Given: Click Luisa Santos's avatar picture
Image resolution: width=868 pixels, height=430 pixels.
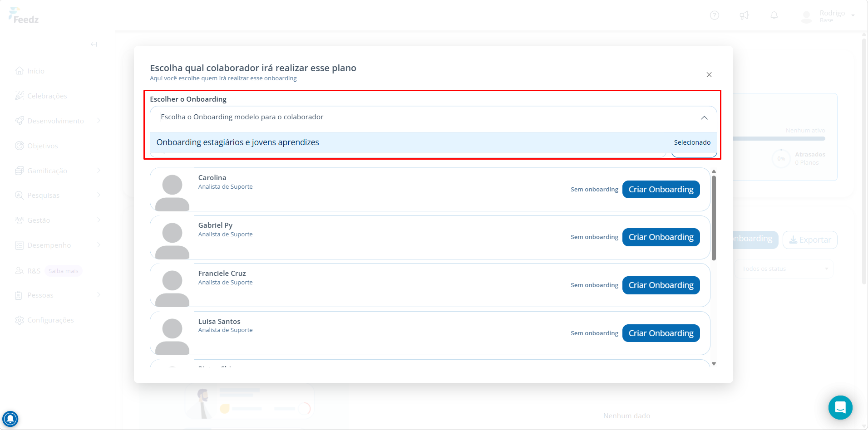Looking at the screenshot, I should (172, 336).
